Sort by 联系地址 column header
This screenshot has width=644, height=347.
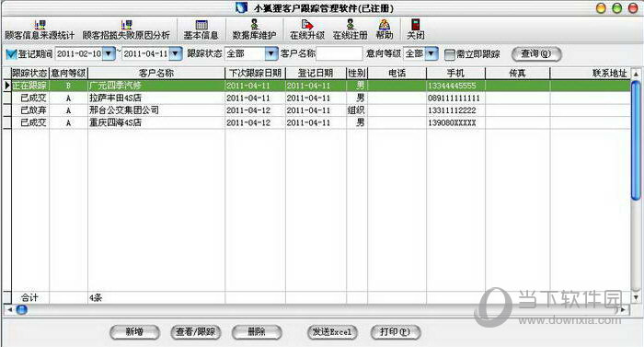pos(591,74)
